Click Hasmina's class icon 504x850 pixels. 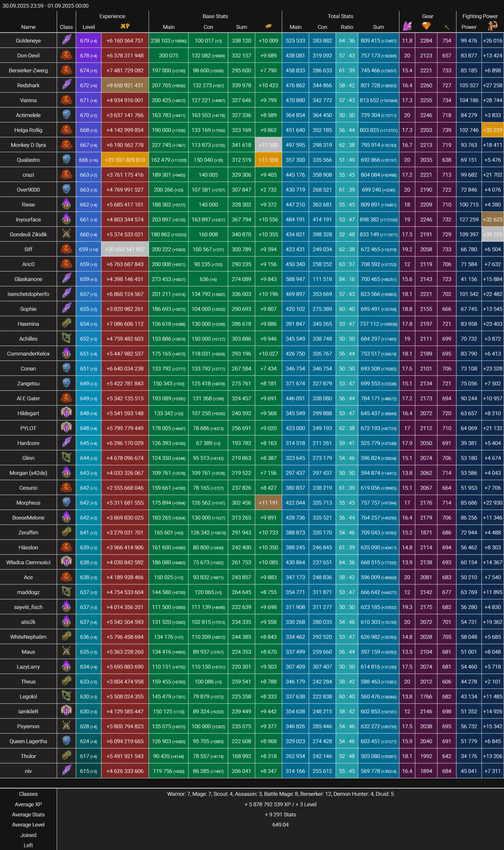pos(67,323)
